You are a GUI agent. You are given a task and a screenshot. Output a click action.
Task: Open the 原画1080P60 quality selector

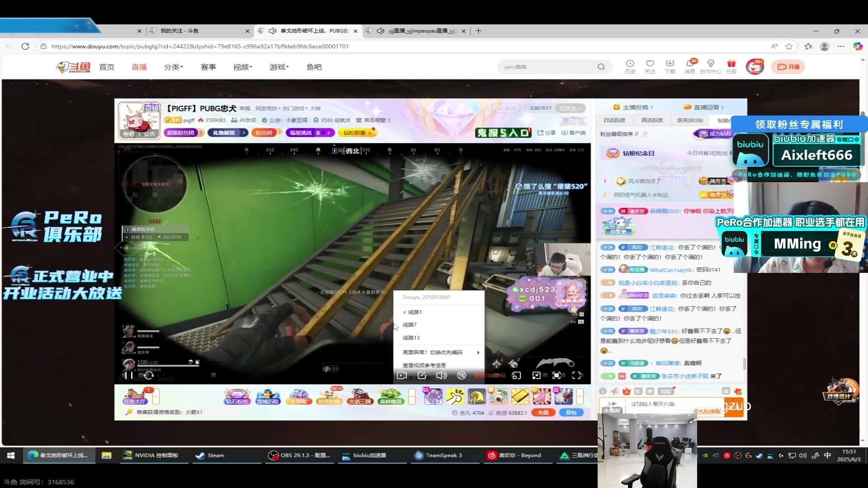coord(490,375)
